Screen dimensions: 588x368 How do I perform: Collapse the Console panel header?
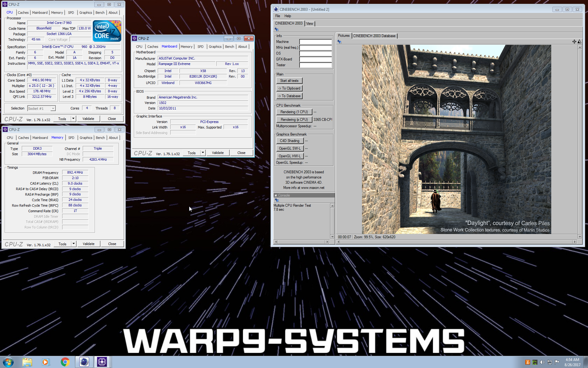tap(276, 195)
